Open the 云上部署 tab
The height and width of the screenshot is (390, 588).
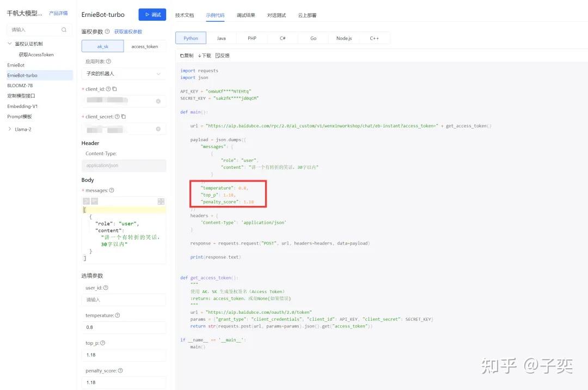[307, 15]
